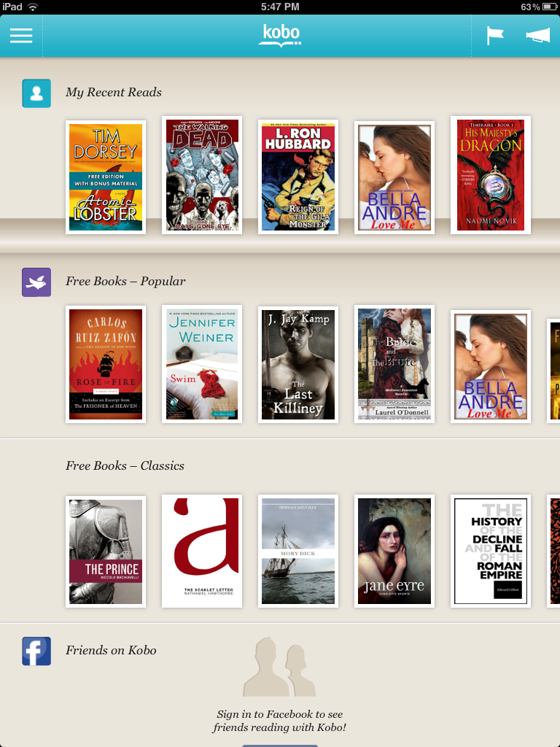This screenshot has width=560, height=747.
Task: Open the megaphone announcements icon
Action: coord(537,36)
